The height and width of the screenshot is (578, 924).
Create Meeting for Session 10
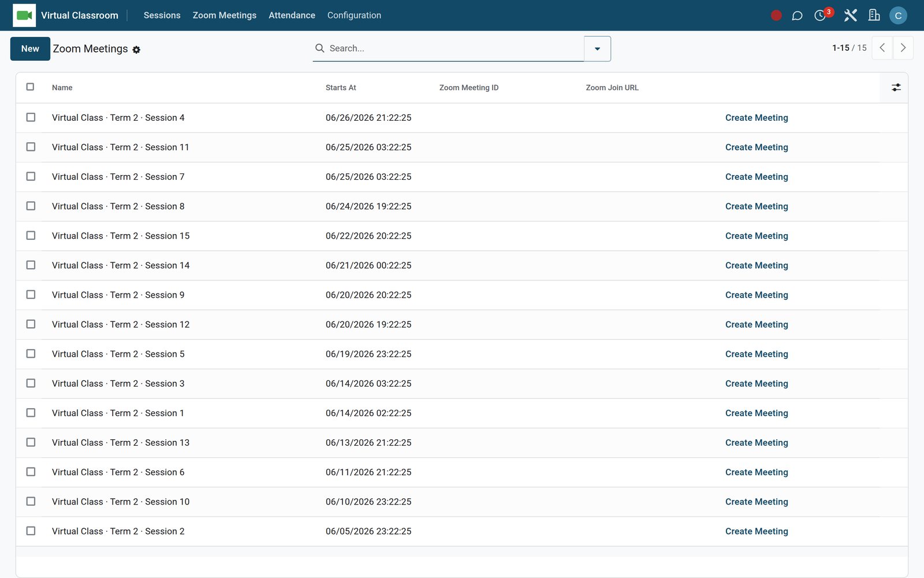(757, 502)
